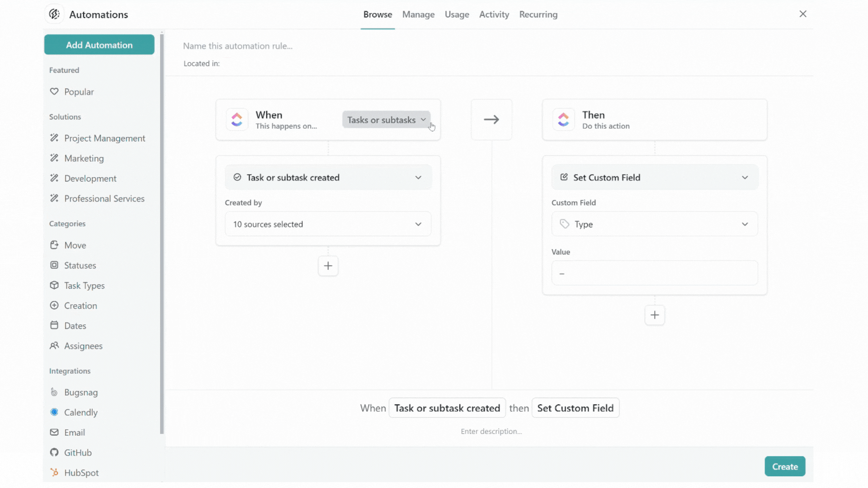This screenshot has width=868, height=488.
Task: Expand the Task or subtask created trigger
Action: coord(328,178)
